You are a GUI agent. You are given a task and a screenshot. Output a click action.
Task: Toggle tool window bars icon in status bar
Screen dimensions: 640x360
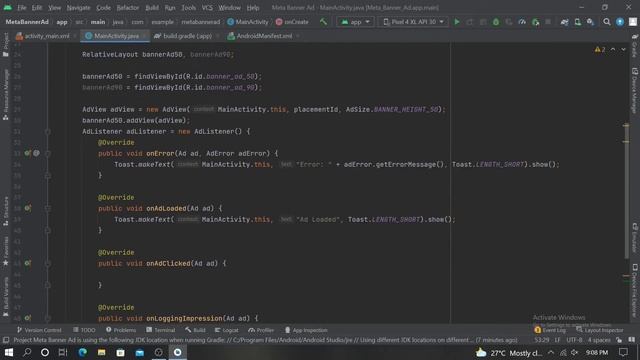click(x=6, y=340)
